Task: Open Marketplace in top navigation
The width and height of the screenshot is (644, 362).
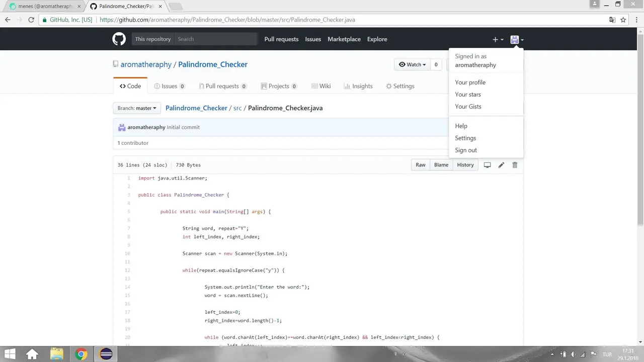Action: tap(344, 39)
